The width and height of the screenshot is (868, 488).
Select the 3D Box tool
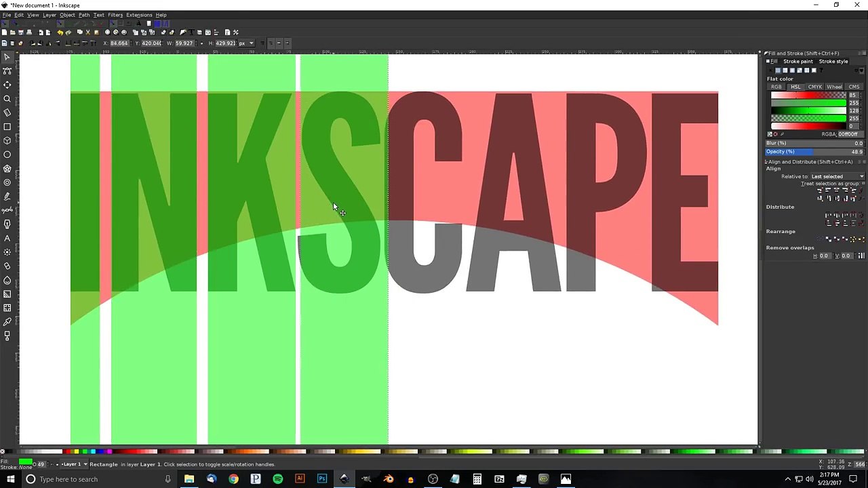click(x=7, y=140)
